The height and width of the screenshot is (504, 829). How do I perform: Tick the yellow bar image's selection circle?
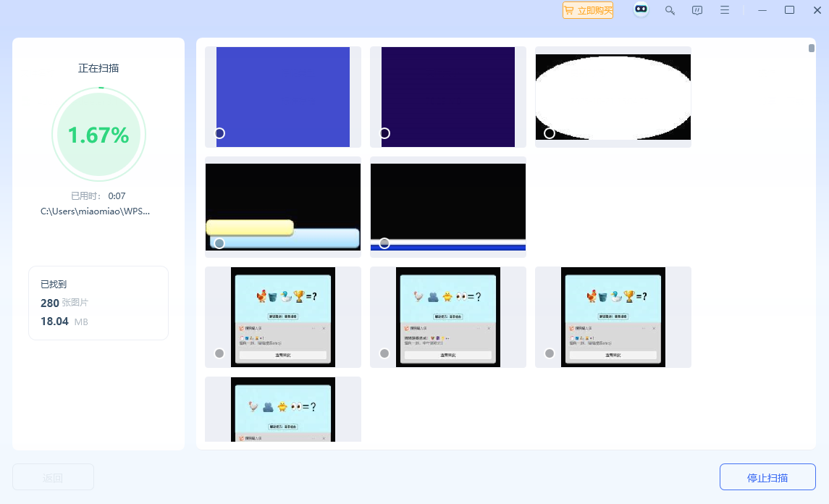click(x=219, y=243)
